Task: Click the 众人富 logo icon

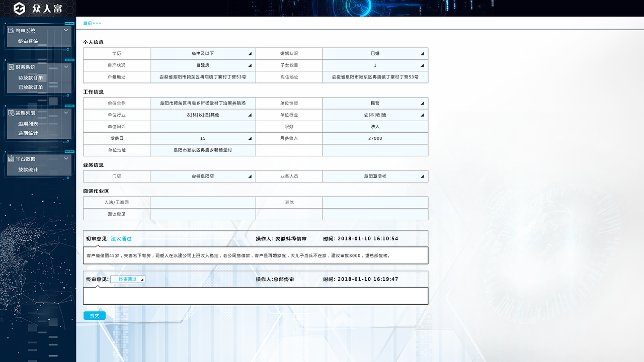Action: pyautogui.click(x=19, y=8)
